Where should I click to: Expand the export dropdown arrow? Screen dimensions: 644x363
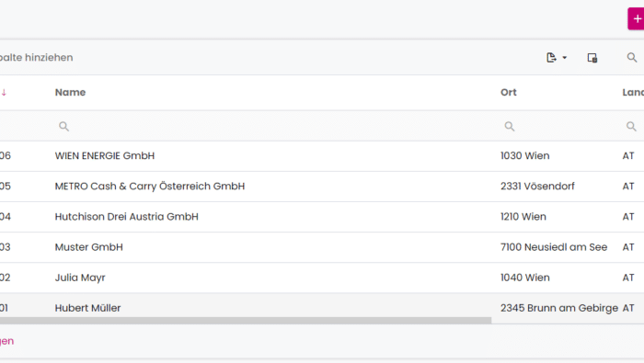[x=565, y=58]
